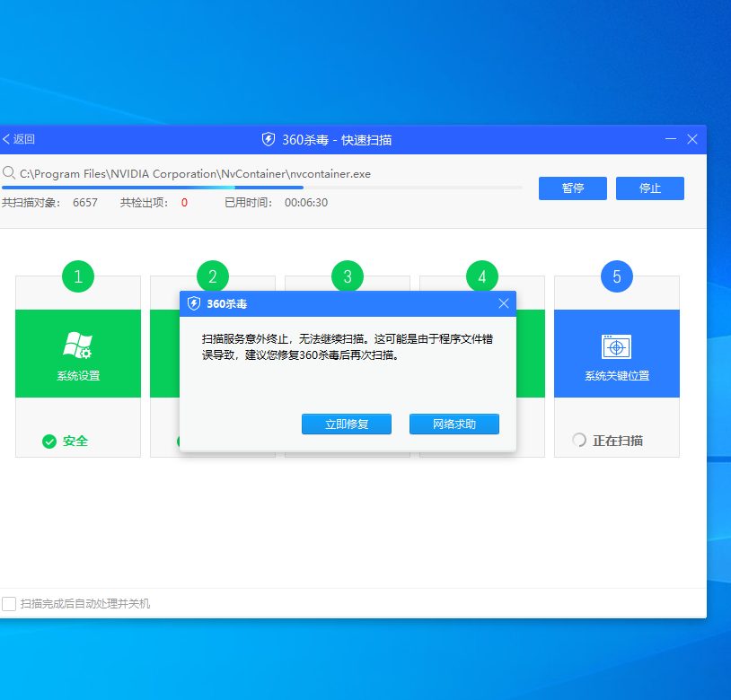The image size is (731, 700).
Task: Click the green checkmark next to 安全
Action: click(x=51, y=441)
